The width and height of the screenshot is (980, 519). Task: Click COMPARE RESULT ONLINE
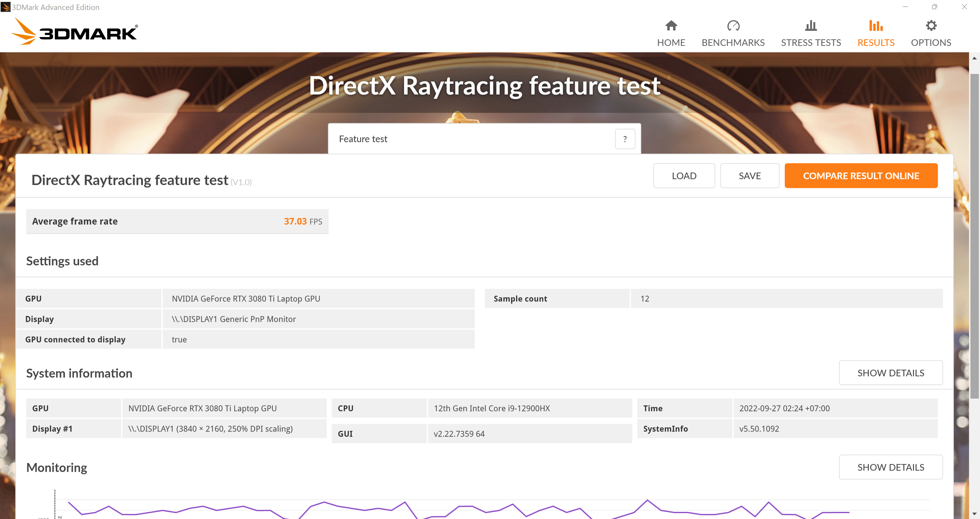[x=861, y=176]
